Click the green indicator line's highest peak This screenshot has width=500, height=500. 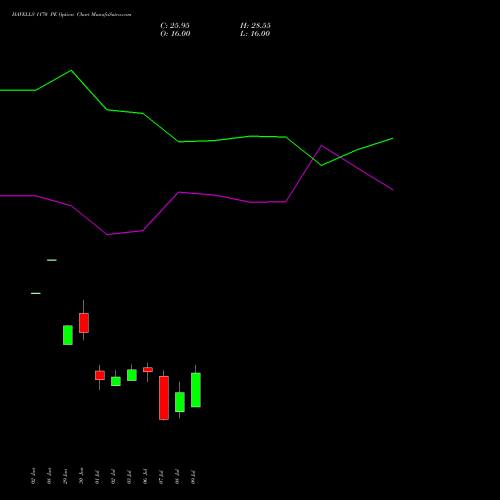[71, 70]
